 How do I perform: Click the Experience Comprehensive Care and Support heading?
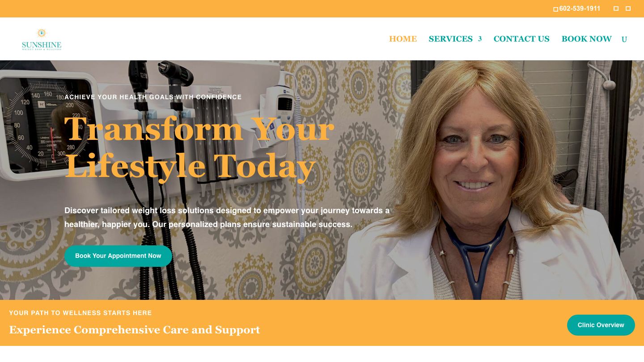tap(134, 330)
